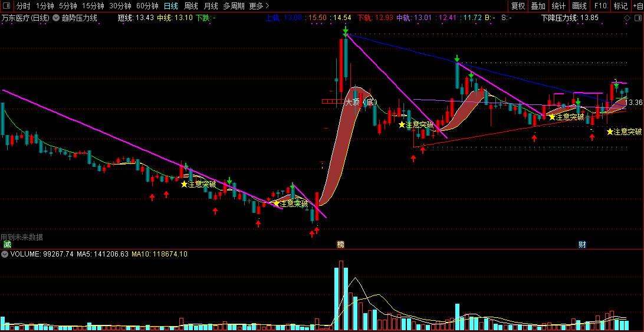Open the 减 (reduce holdings) info marker
The width and height of the screenshot is (644, 332).
[6, 245]
